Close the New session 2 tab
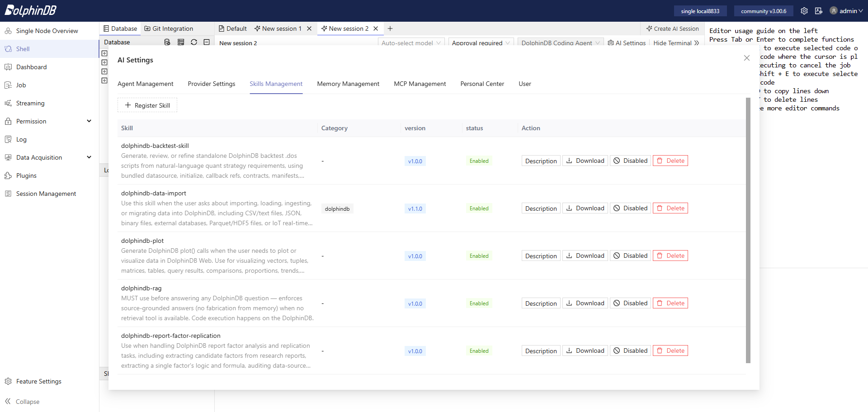The image size is (868, 412). point(376,28)
